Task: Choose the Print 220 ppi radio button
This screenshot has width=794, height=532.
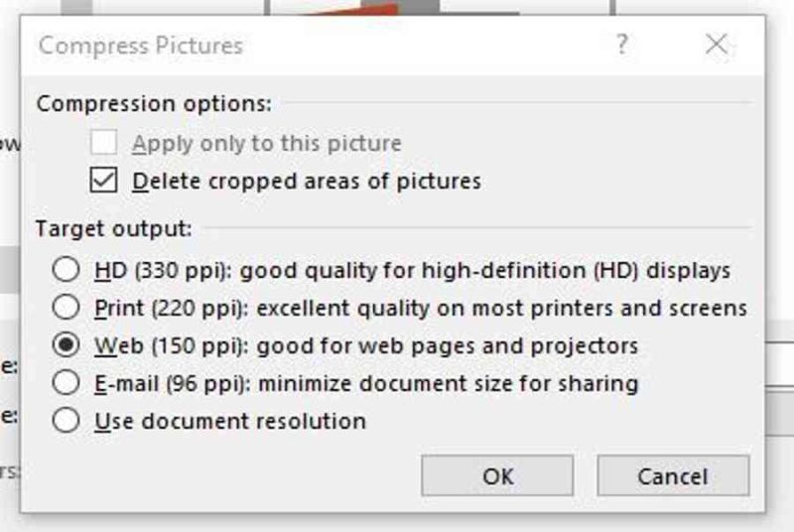Action: (x=66, y=308)
